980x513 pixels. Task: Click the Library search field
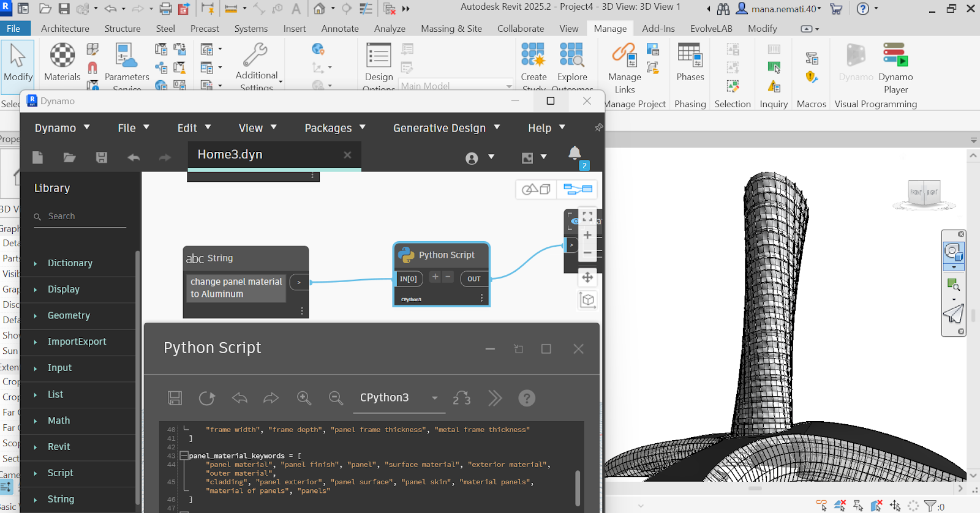tap(80, 217)
